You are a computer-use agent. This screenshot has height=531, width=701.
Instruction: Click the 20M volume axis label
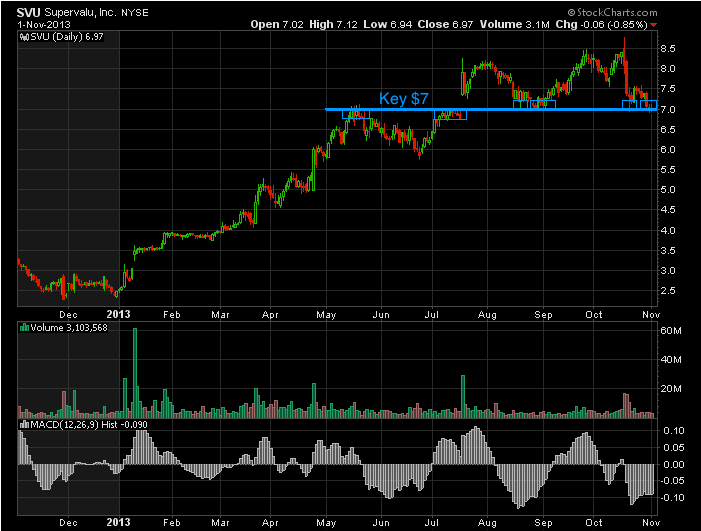pos(671,389)
